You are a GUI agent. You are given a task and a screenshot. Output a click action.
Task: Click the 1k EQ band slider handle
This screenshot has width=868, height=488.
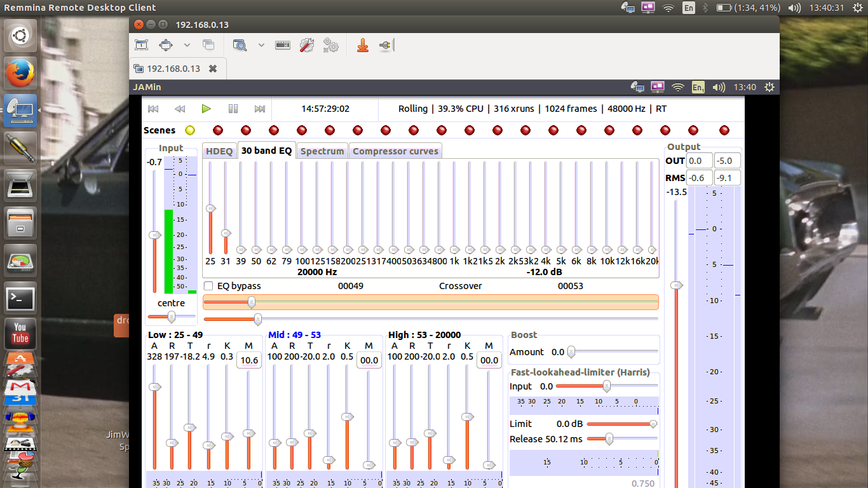pos(454,250)
